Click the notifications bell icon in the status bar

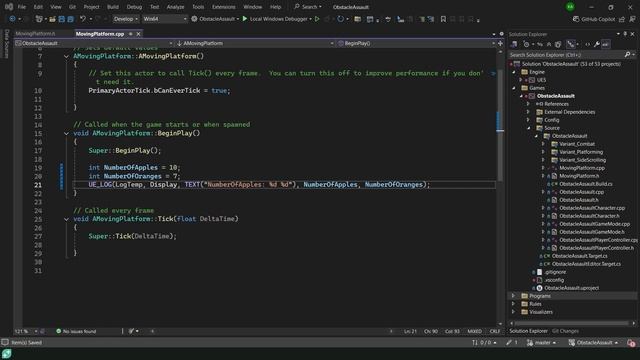coord(631,342)
